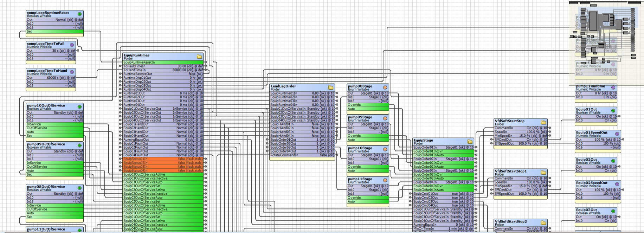Image resolution: width=644 pixels, height=233 pixels.
Task: Select the Override action in pump11Stage
Action: tap(368, 198)
